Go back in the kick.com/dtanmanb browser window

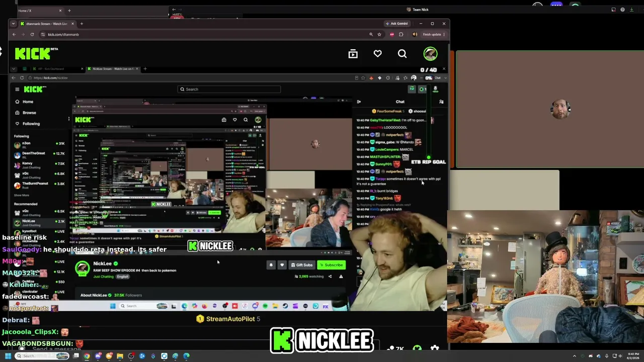(14, 34)
